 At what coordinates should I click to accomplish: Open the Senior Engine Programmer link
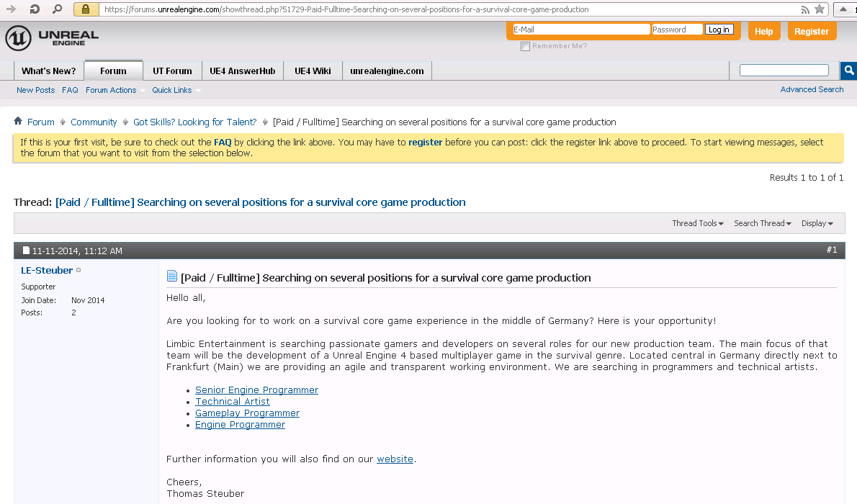pyautogui.click(x=256, y=390)
